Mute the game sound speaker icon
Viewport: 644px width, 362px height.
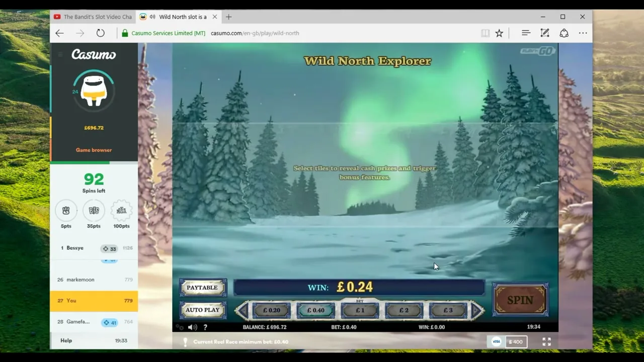point(192,327)
